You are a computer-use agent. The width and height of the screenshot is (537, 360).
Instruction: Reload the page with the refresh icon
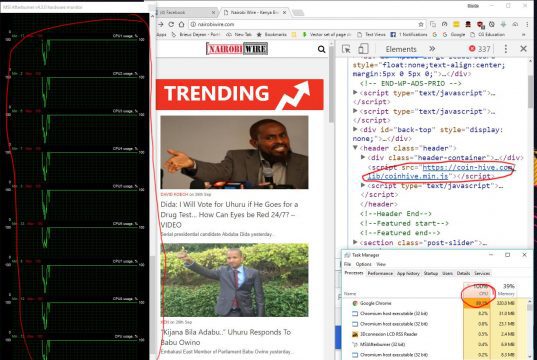point(171,24)
